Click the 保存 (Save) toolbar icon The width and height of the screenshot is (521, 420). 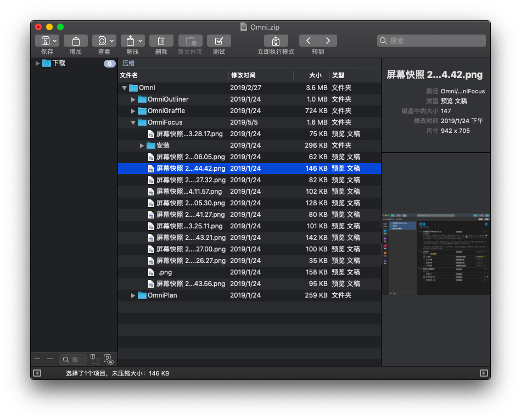coord(43,41)
